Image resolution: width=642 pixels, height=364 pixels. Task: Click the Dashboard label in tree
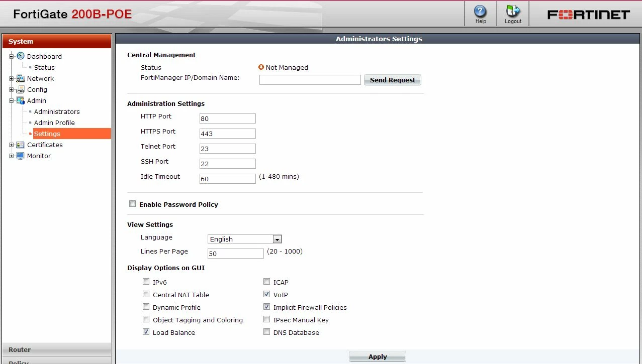pyautogui.click(x=44, y=56)
